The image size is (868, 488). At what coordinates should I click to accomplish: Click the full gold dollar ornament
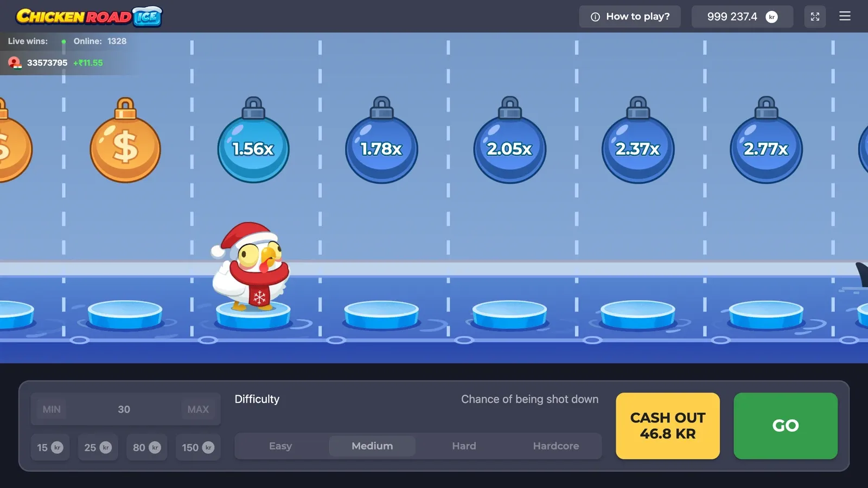125,140
